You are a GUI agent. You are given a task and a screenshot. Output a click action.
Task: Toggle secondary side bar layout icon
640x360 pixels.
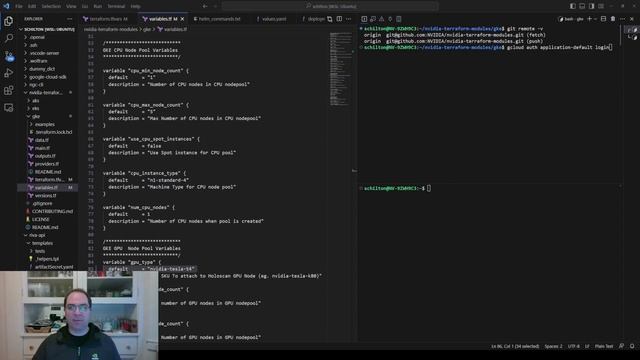coord(591,6)
